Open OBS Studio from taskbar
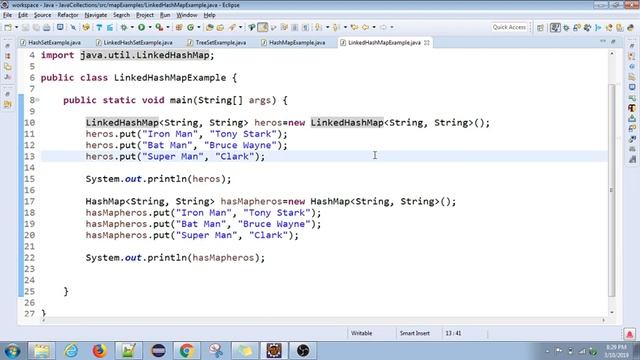Viewport: 640px width, 360px height. pyautogui.click(x=303, y=351)
